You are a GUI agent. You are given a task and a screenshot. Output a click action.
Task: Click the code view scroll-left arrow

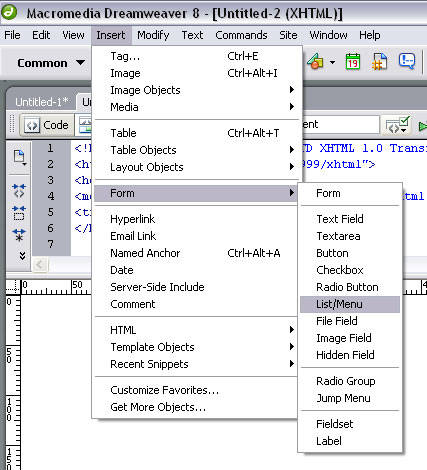point(40,265)
